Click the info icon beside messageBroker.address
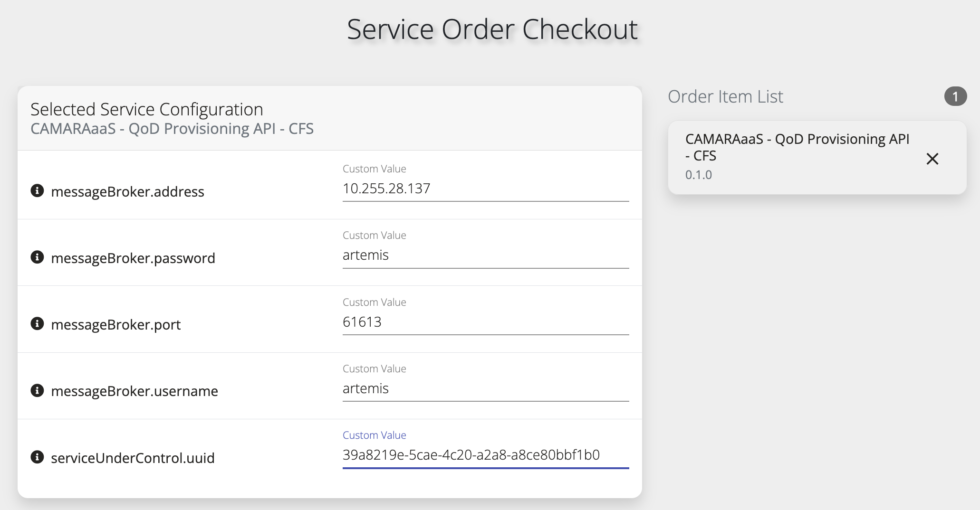980x510 pixels. click(37, 191)
